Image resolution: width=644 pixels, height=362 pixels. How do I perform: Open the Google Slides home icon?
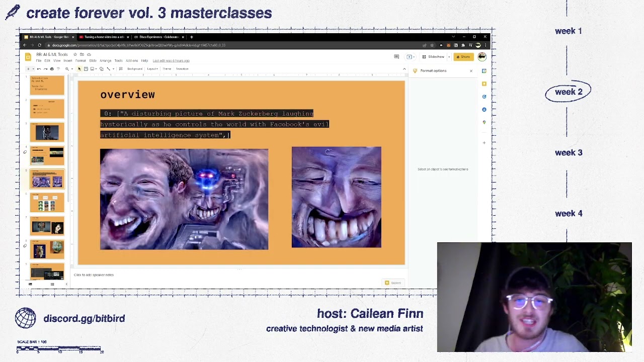[x=28, y=57]
